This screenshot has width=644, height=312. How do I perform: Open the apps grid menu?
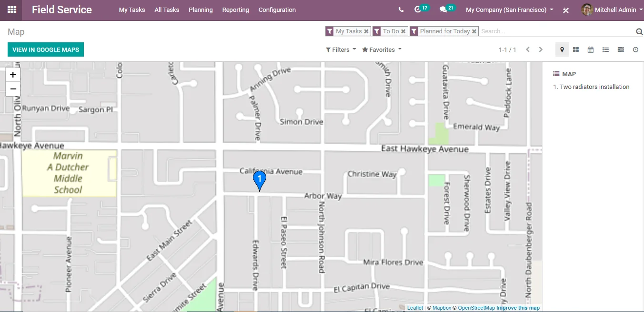[11, 10]
